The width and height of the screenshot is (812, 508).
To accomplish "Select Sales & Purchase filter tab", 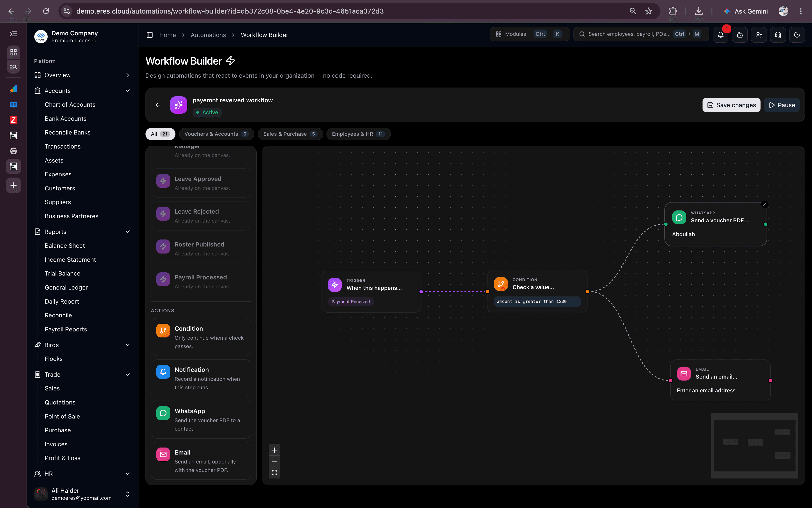I will (290, 134).
